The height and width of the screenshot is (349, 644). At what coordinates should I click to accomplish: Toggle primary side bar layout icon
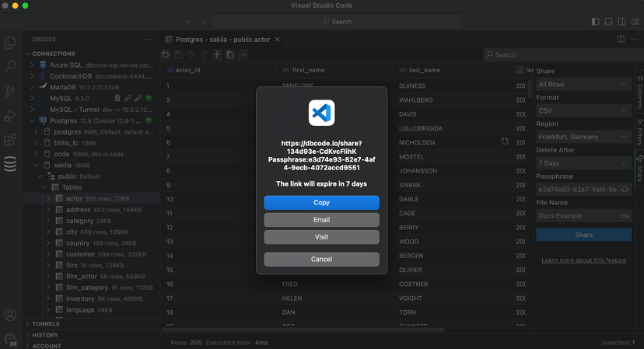(595, 21)
